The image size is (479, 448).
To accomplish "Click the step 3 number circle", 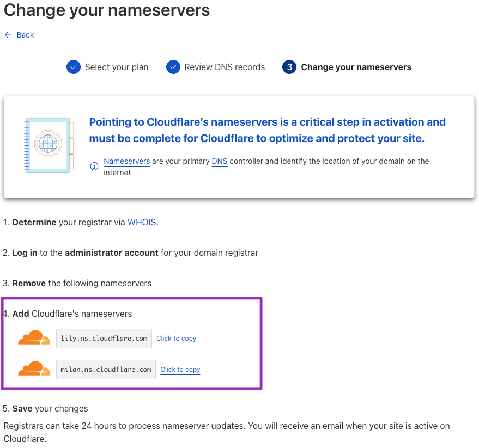I will (x=289, y=67).
